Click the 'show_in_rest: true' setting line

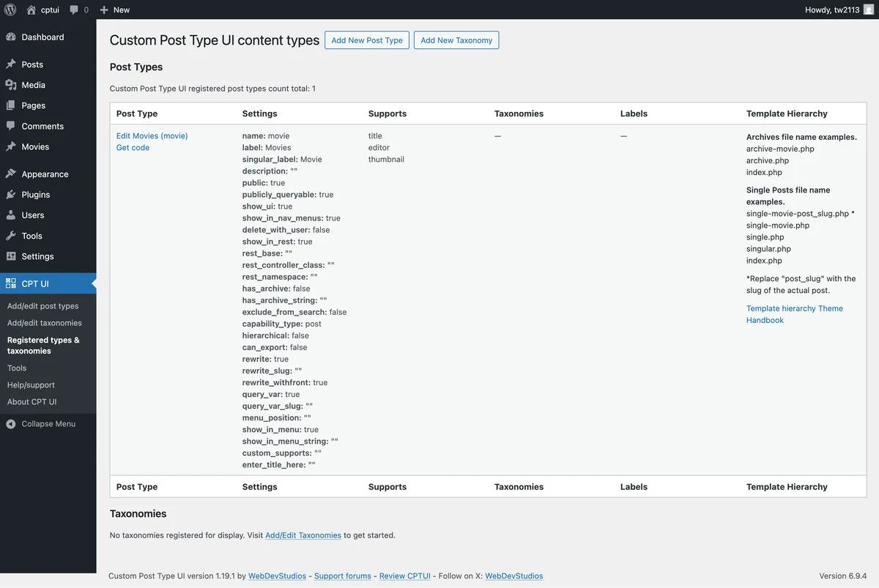pos(278,242)
